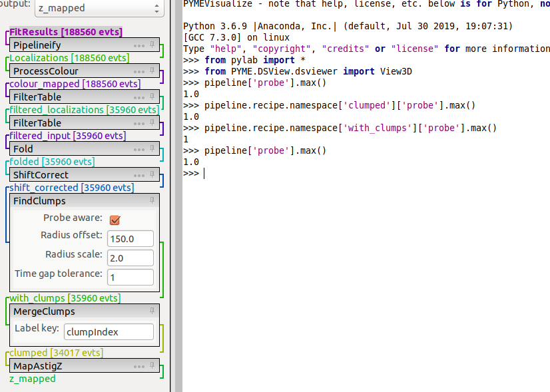The height and width of the screenshot is (392, 550).
Task: Collapse the FindClumps module header
Action: click(x=85, y=200)
